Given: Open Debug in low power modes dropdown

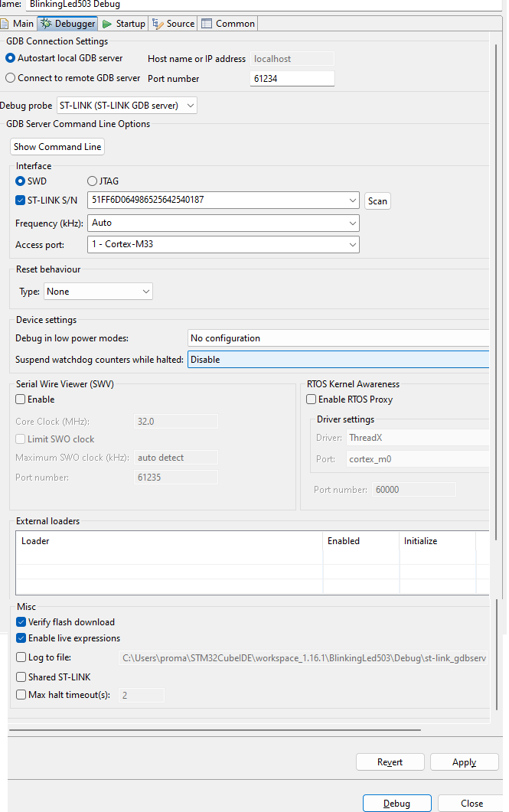Looking at the screenshot, I should coord(338,338).
